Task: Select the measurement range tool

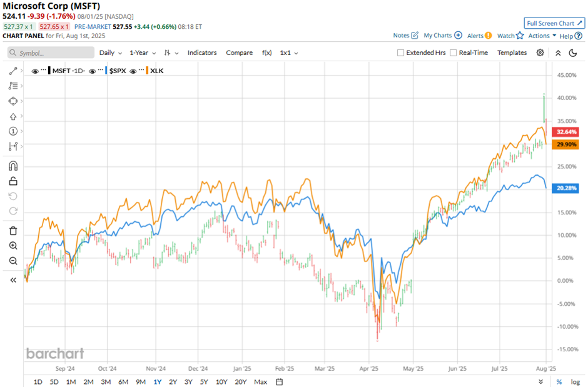Action: (13, 146)
